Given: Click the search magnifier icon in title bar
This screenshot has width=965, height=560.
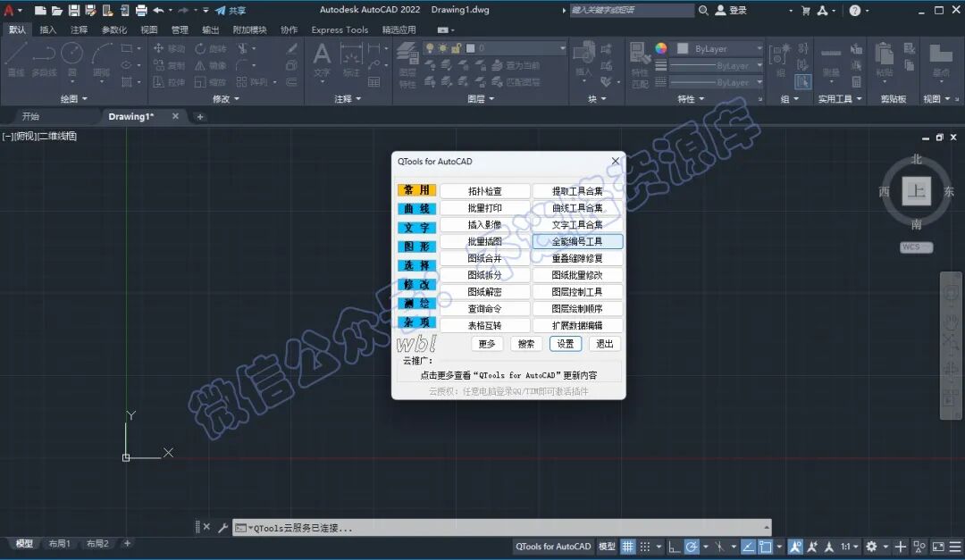Looking at the screenshot, I should (x=703, y=11).
